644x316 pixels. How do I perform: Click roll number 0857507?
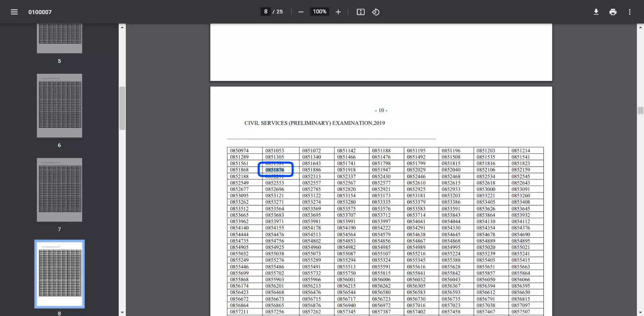pyautogui.click(x=521, y=312)
